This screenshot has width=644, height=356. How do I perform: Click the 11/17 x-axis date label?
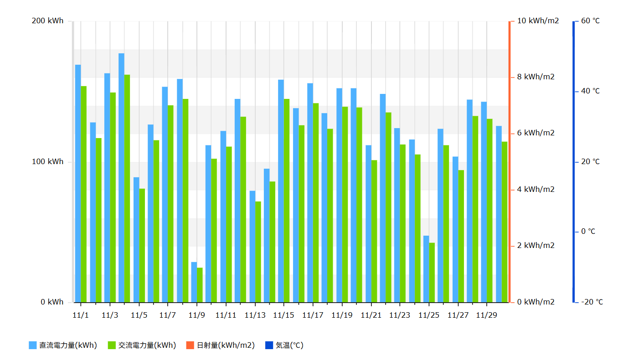[x=313, y=315]
